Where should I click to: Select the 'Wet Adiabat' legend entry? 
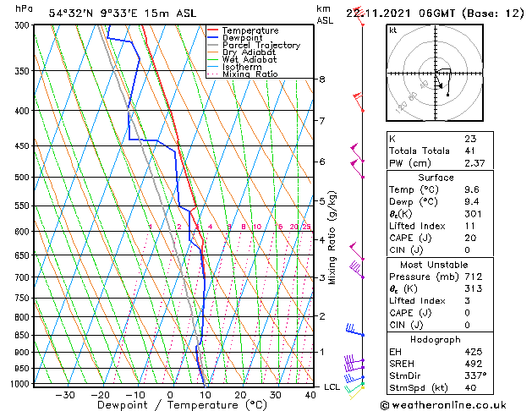[250, 59]
